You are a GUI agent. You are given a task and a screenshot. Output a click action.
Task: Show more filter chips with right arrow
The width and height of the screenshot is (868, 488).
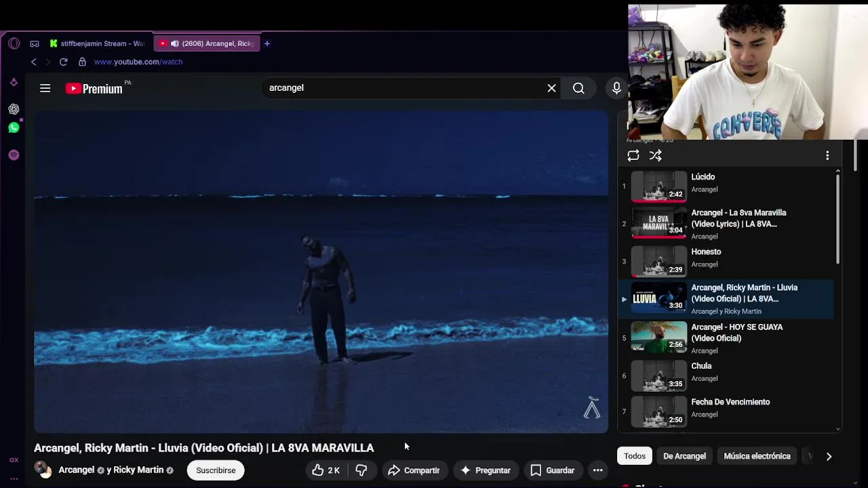pos(829,456)
